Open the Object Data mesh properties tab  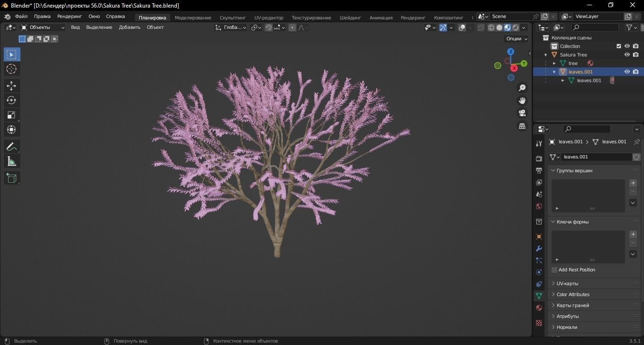point(539,296)
